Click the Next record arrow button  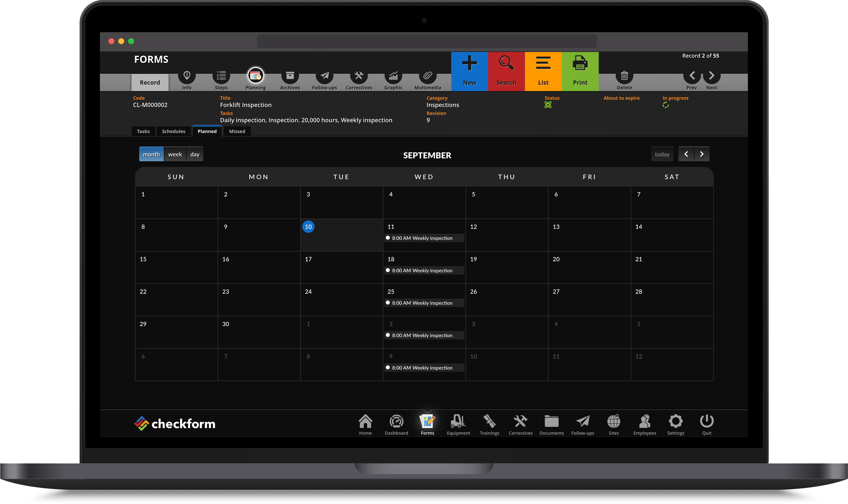711,76
